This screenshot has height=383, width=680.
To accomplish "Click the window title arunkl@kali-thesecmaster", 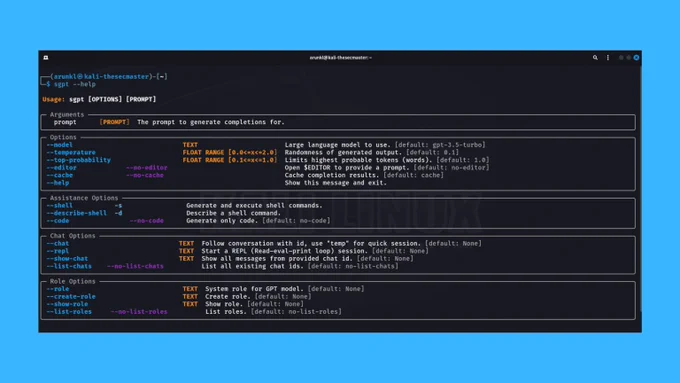I will pos(340,57).
